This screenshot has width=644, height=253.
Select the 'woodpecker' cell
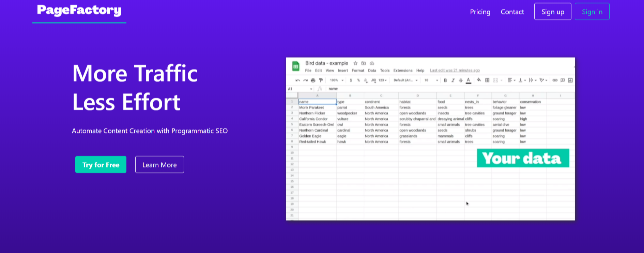click(350, 113)
